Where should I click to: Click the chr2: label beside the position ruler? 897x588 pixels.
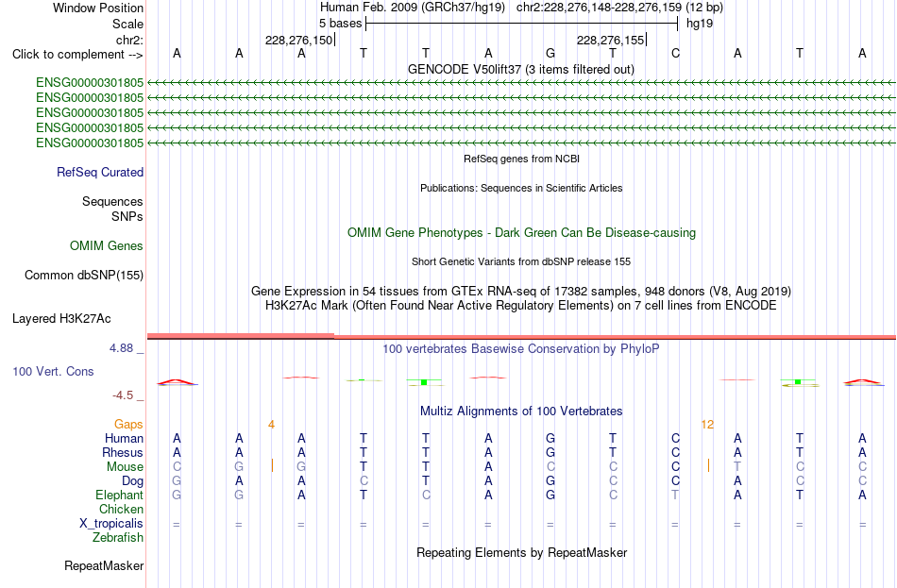129,40
